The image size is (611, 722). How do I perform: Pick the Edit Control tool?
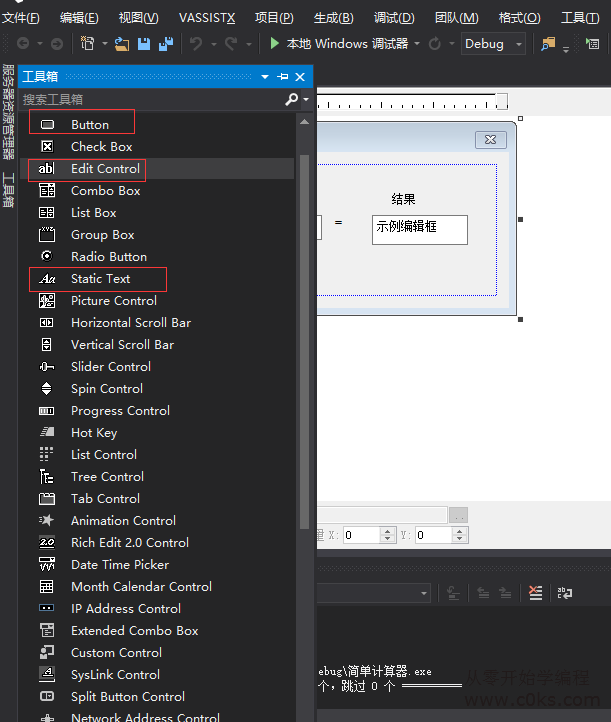point(104,169)
